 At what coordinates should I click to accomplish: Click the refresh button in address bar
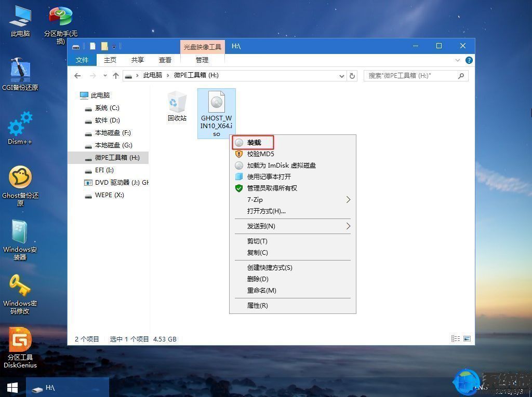[x=352, y=75]
